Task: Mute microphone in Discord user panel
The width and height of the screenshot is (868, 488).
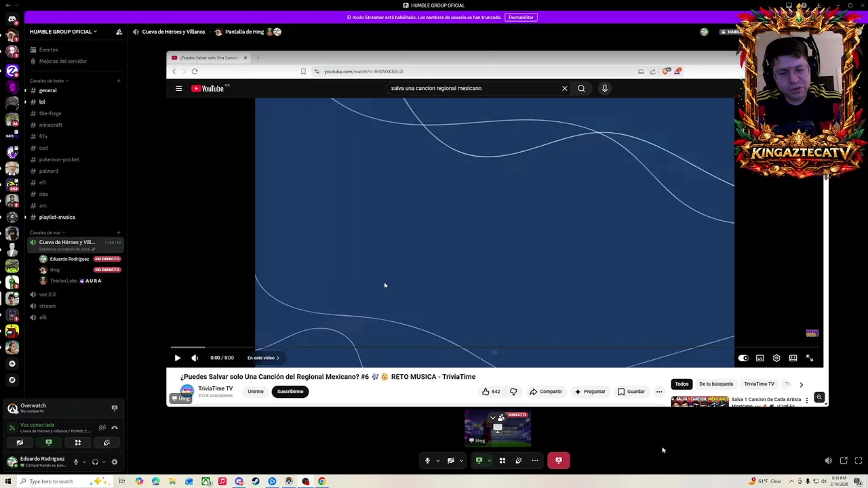Action: coord(76,462)
